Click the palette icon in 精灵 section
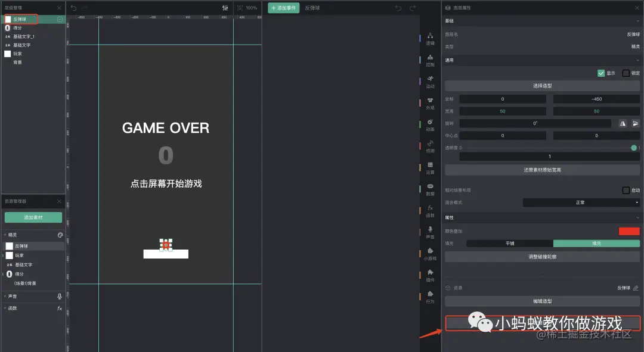Screen dimensions: 644x352 tap(60, 235)
